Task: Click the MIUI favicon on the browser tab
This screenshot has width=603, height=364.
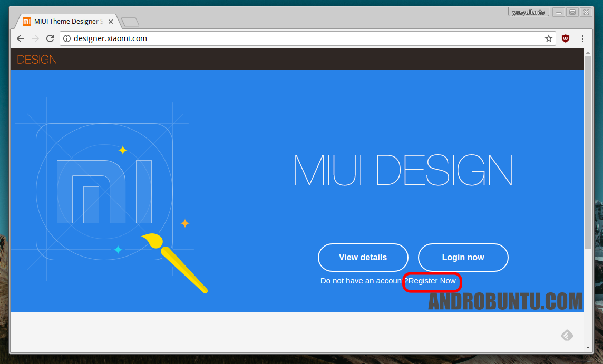Action: (27, 22)
